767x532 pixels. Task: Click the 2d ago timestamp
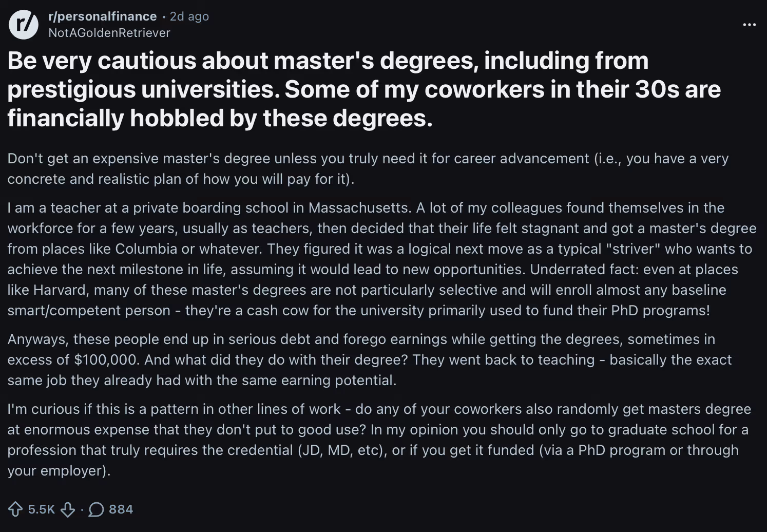point(188,16)
